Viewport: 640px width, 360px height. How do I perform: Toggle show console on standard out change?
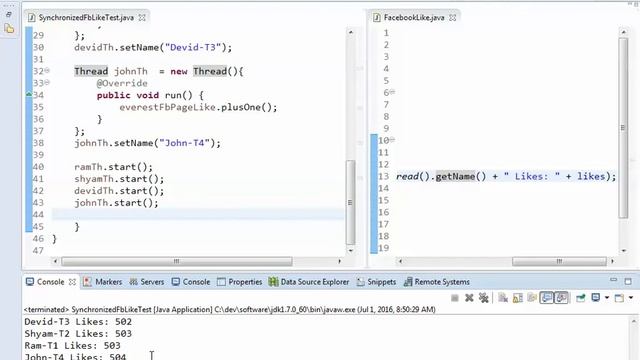(x=547, y=298)
